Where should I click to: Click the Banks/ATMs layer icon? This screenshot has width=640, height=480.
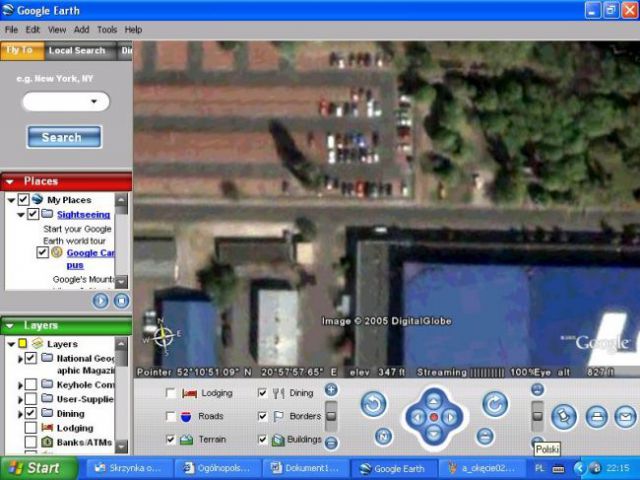click(x=47, y=442)
